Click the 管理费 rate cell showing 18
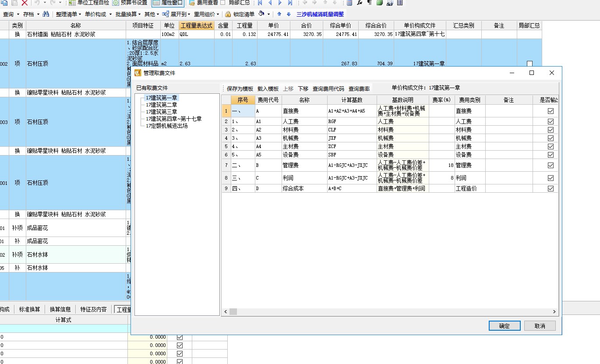 click(441, 166)
